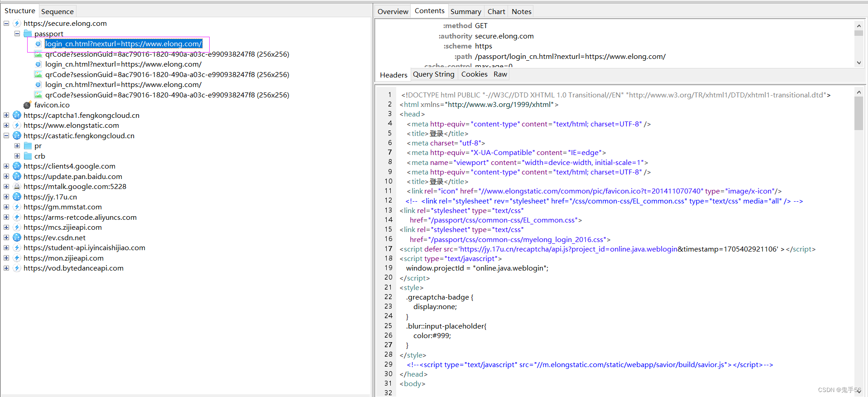Expand https://mtalk.google.com:5228 host node

(x=6, y=187)
